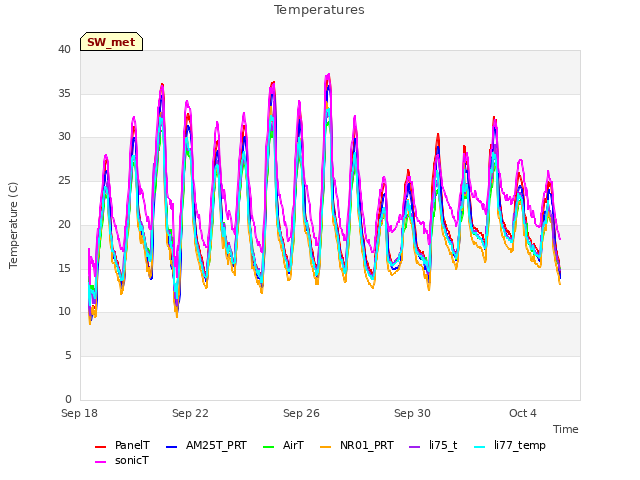The height and width of the screenshot is (480, 640).
Task: Click the 40 y-axis tick label
Action: [x=64, y=49]
